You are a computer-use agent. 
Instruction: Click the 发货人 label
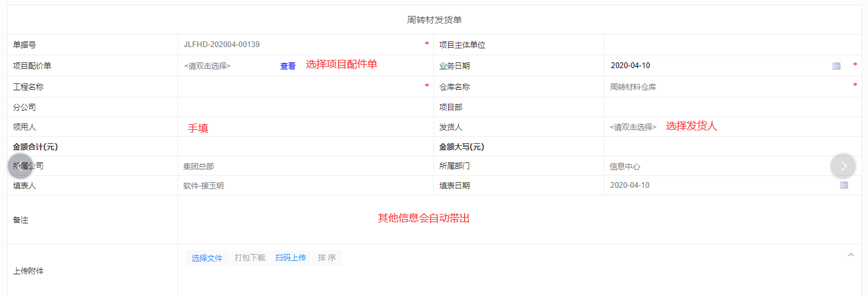(x=451, y=127)
